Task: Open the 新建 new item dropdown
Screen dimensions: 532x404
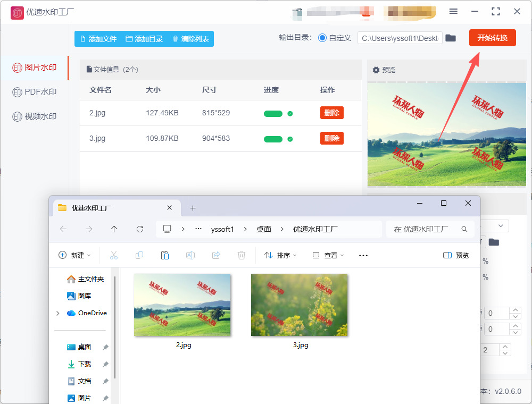Action: tap(74, 255)
